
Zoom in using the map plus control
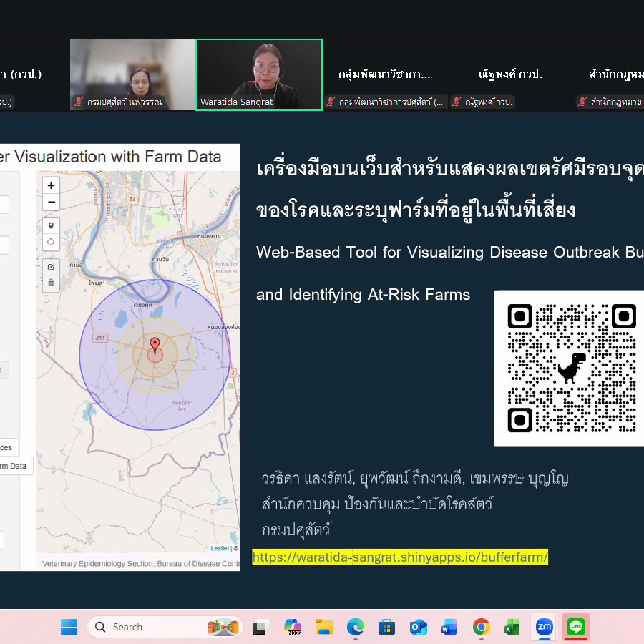(51, 185)
